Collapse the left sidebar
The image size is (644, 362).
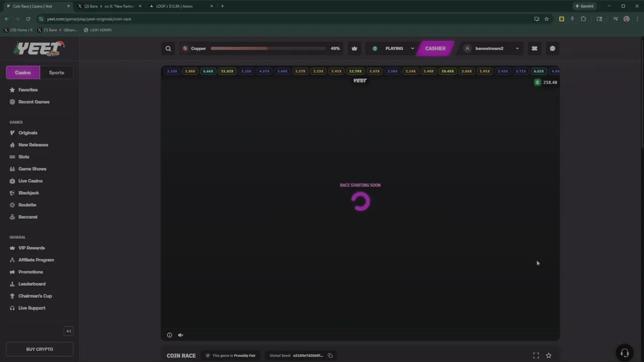[x=69, y=331]
